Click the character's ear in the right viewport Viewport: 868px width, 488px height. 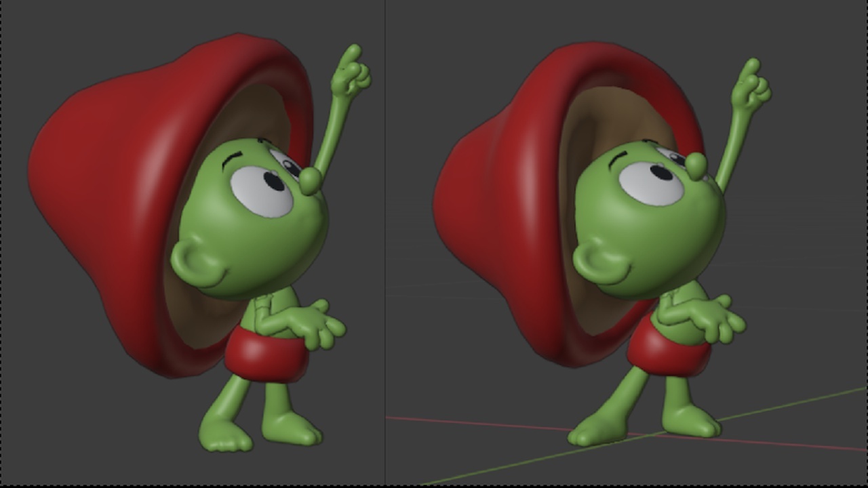pos(590,258)
